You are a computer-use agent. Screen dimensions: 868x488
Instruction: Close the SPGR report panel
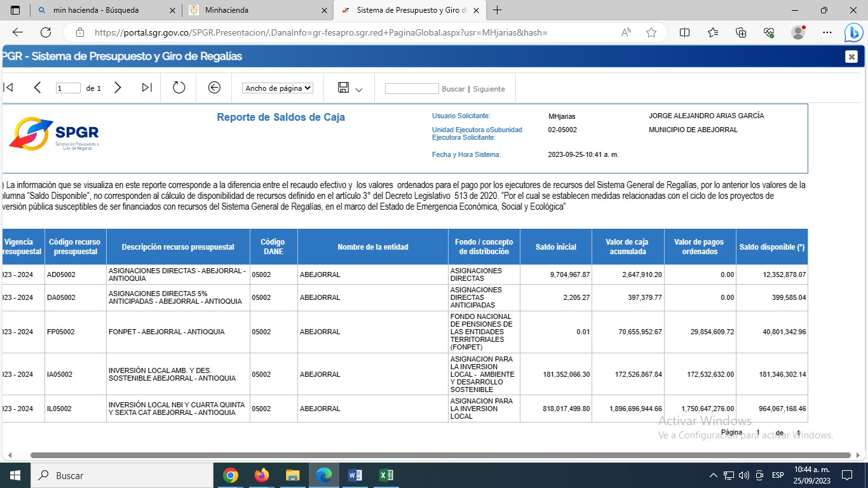[x=851, y=57]
